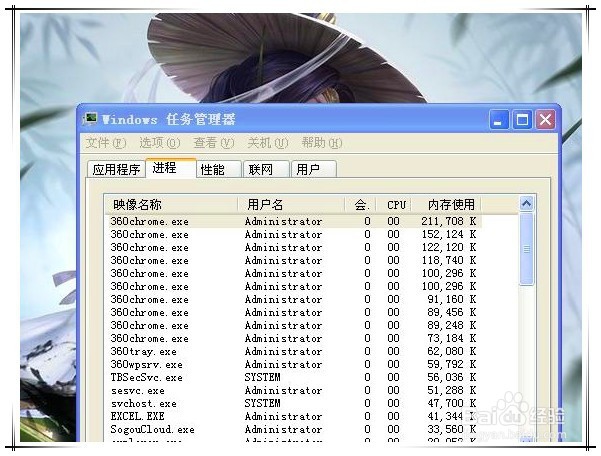The height and width of the screenshot is (456, 601).
Task: Open the 关机(U) menu
Action: 268,143
